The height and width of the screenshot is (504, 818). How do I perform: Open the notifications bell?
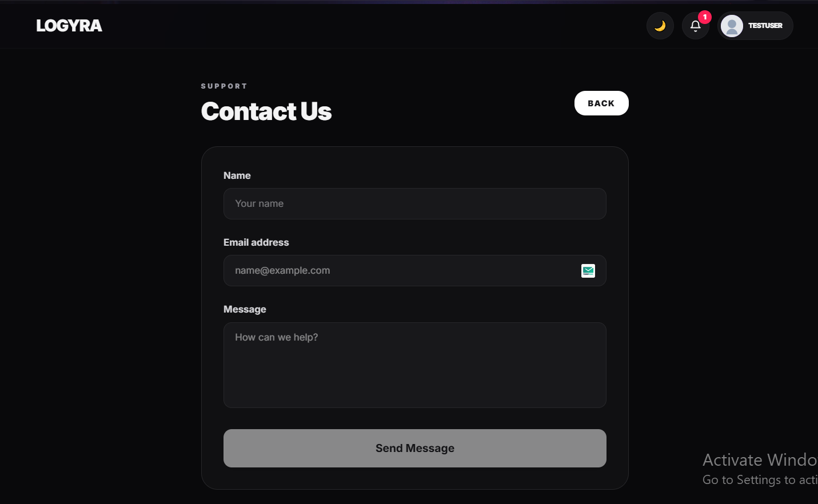click(x=696, y=26)
